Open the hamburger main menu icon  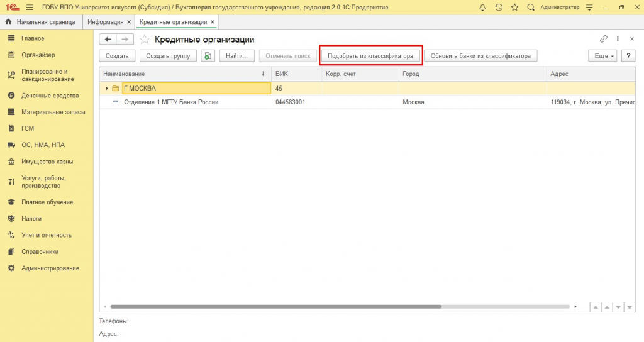29,7
